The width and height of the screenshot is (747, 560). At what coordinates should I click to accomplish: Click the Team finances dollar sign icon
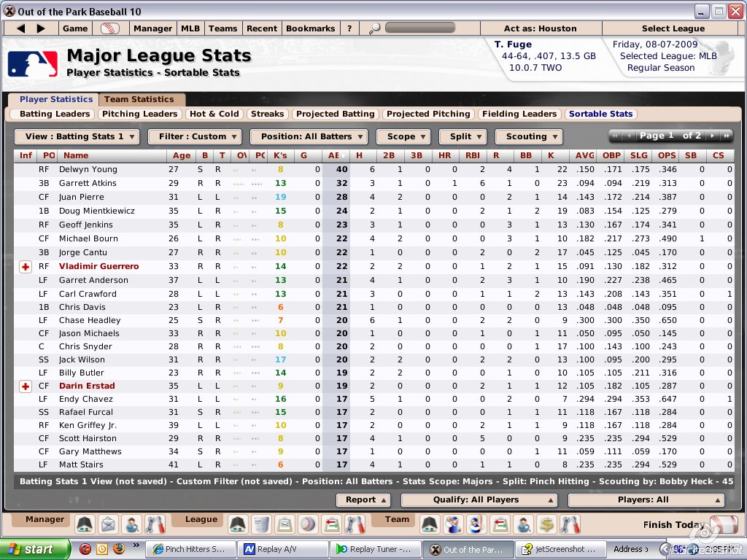click(546, 524)
